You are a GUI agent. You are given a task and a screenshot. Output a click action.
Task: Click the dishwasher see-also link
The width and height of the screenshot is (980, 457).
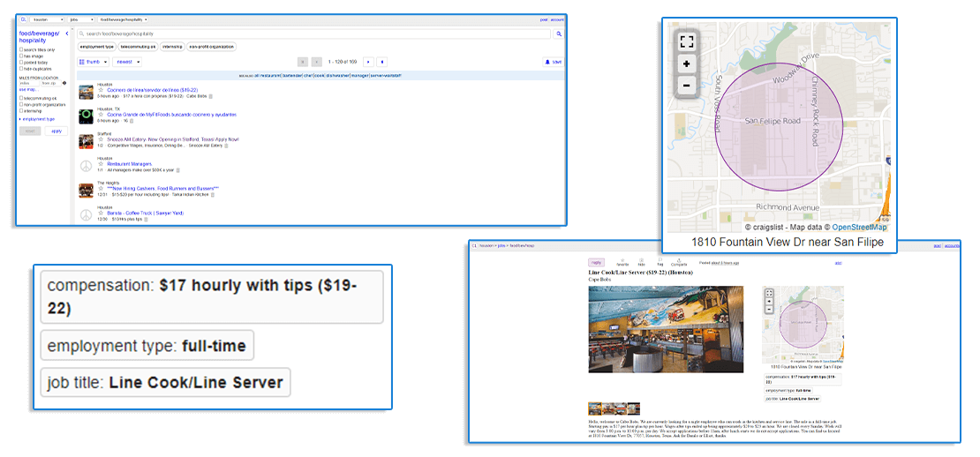pyautogui.click(x=337, y=76)
